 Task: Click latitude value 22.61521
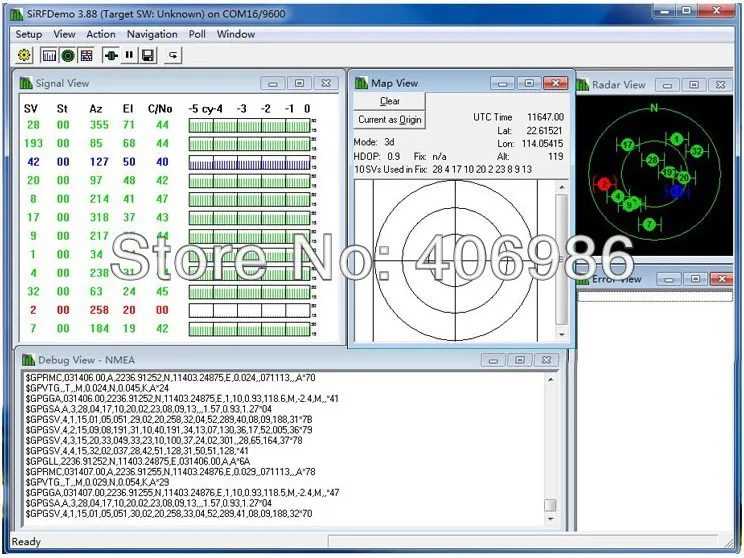click(x=545, y=130)
